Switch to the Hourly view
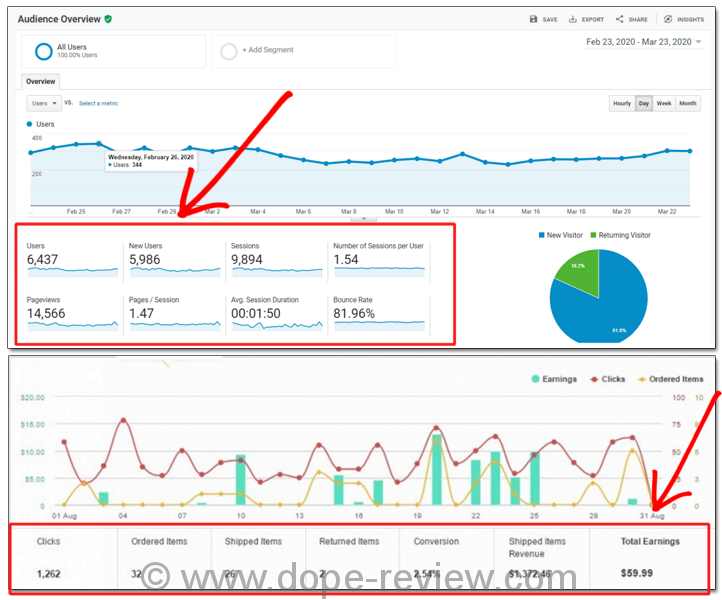The width and height of the screenshot is (722, 600). pyautogui.click(x=621, y=103)
